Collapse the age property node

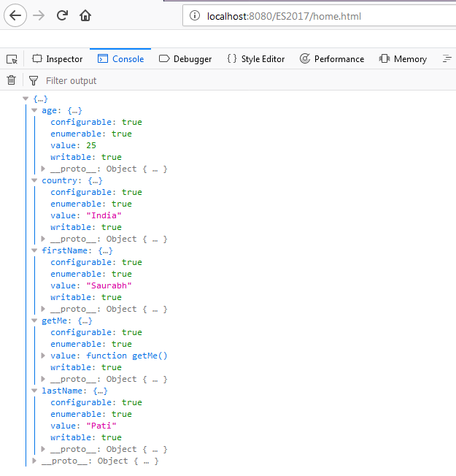[34, 110]
